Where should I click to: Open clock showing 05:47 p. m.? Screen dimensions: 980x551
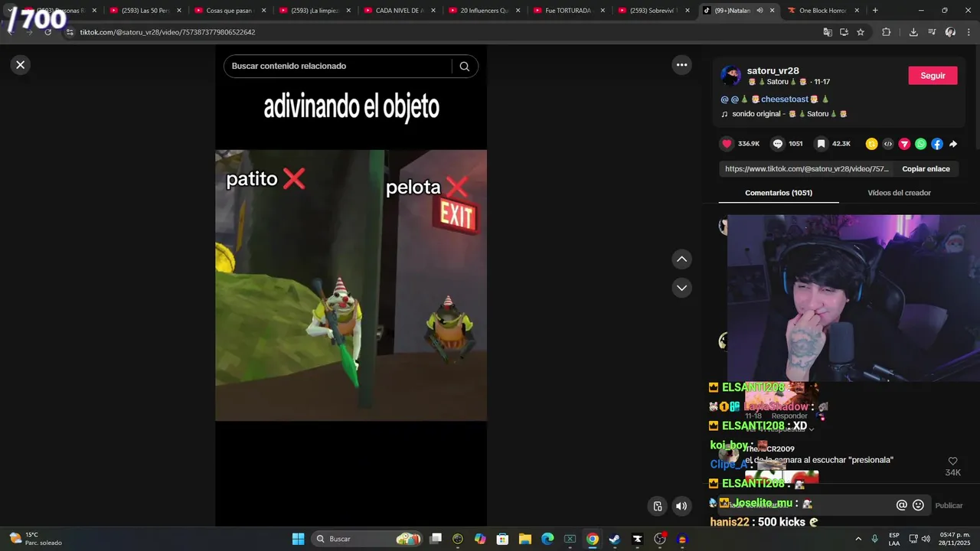954,539
